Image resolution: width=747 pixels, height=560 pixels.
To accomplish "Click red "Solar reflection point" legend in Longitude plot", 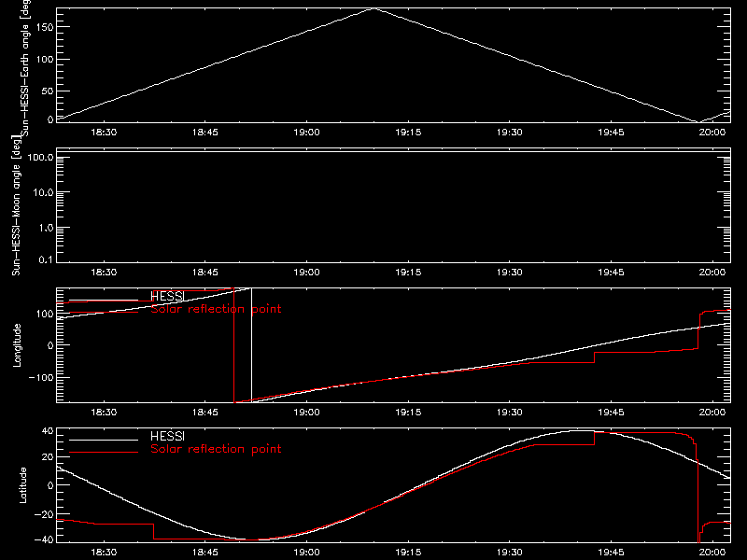I will pos(216,309).
